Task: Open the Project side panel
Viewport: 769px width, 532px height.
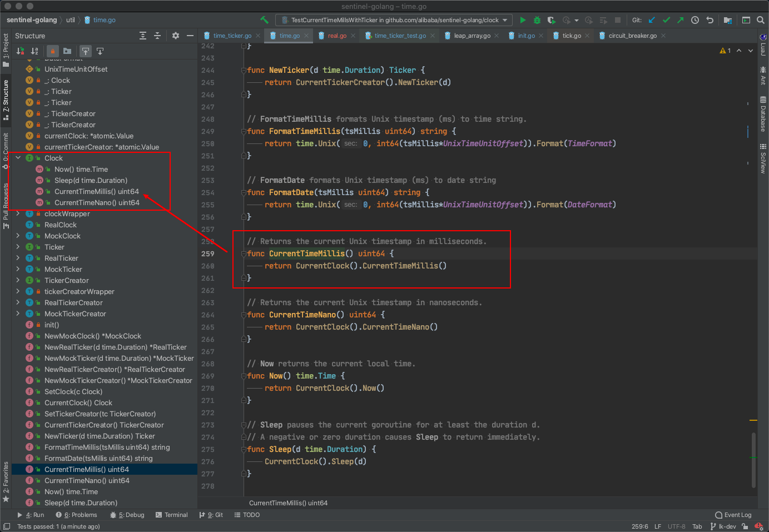Action: coord(6,50)
